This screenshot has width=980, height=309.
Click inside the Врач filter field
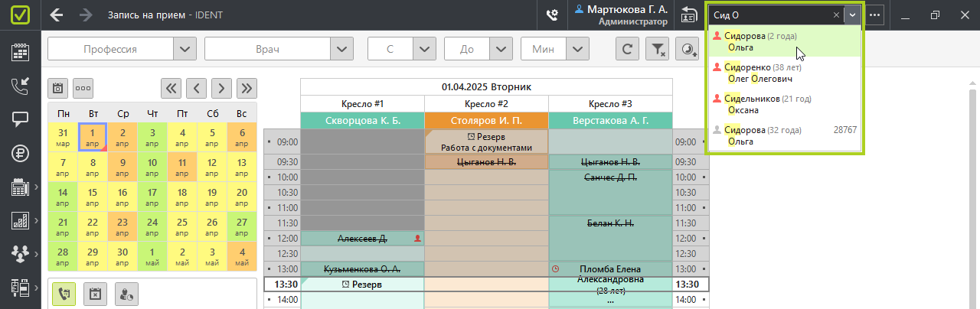pos(267,49)
